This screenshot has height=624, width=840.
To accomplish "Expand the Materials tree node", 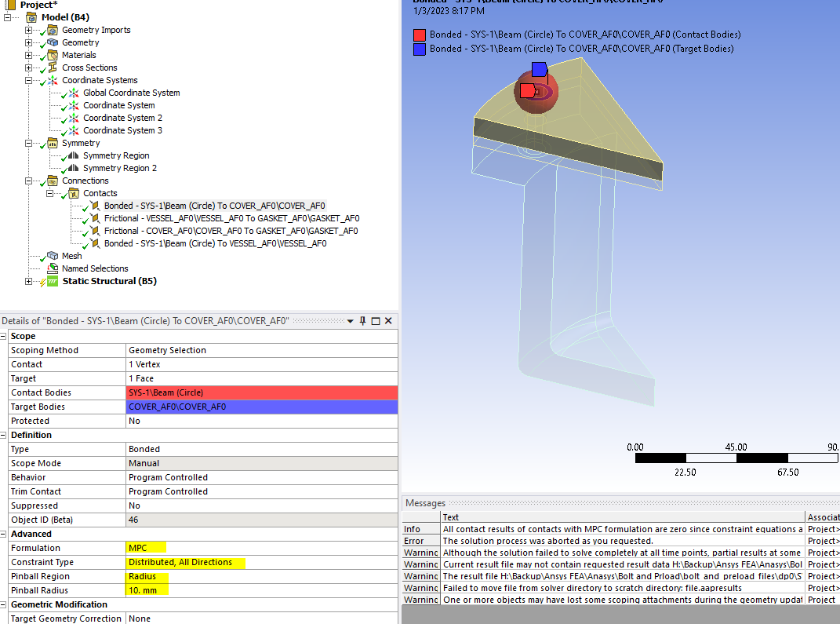I will pos(28,55).
